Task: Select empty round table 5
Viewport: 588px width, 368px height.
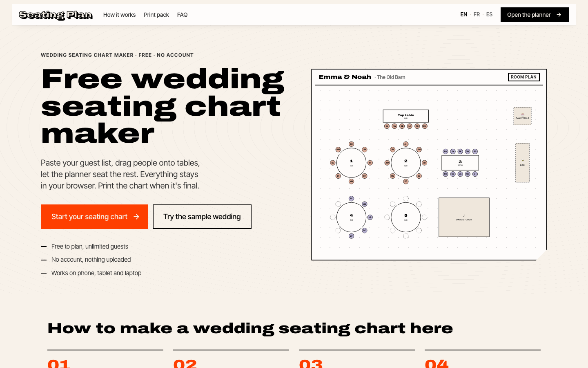Action: [406, 217]
